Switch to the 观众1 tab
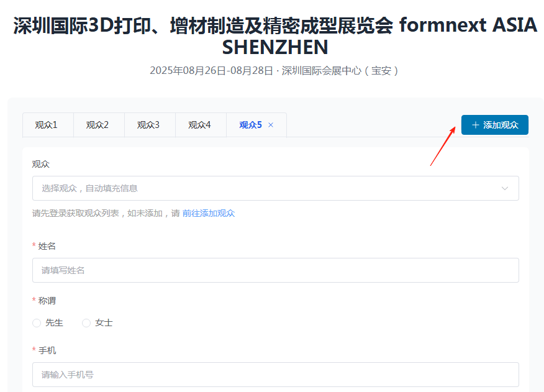Viewport: 544px width, 392px height. [x=48, y=125]
